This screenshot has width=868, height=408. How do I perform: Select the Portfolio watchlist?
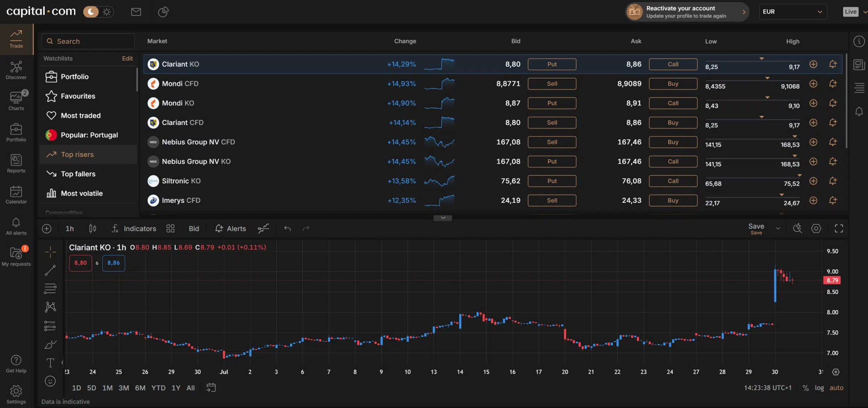(x=88, y=77)
